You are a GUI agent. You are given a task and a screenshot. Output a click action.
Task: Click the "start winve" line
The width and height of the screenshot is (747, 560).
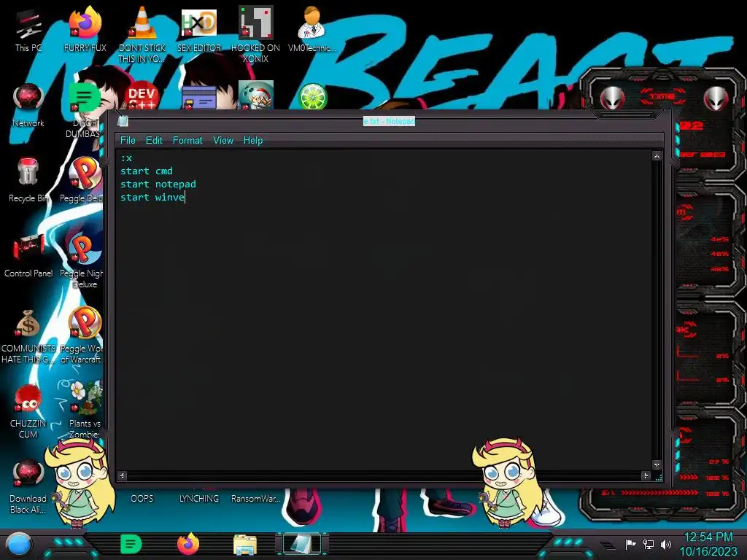coord(152,197)
